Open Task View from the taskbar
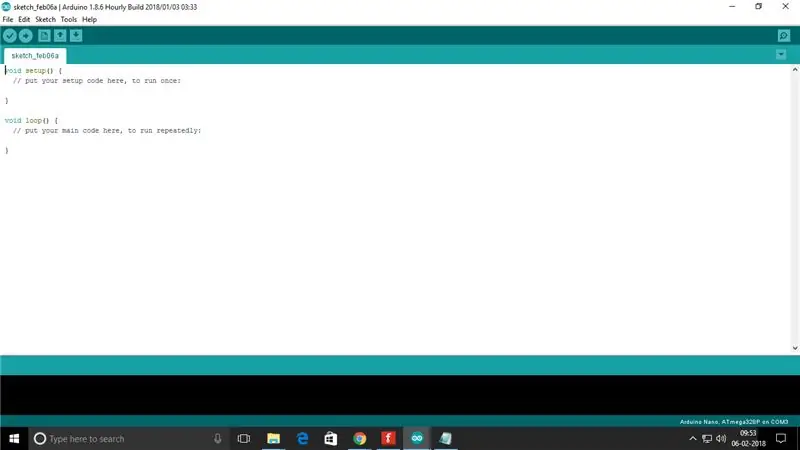 point(244,438)
